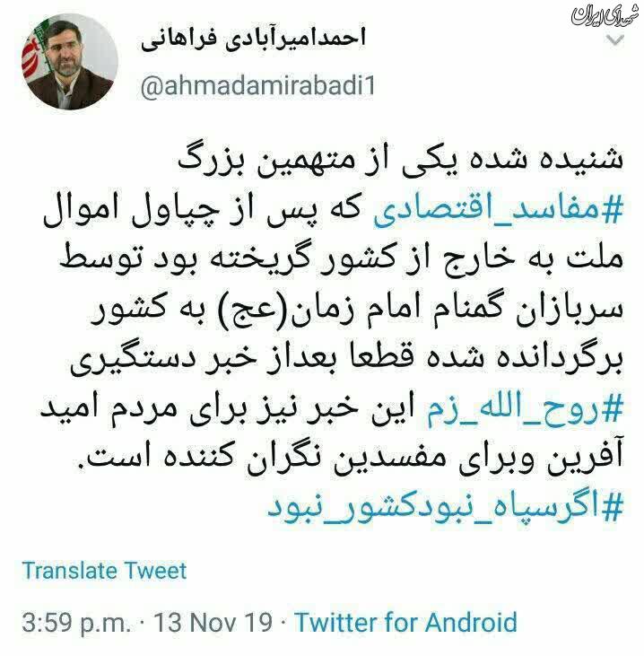Open hashtag #روح_الله_زم

(526, 408)
